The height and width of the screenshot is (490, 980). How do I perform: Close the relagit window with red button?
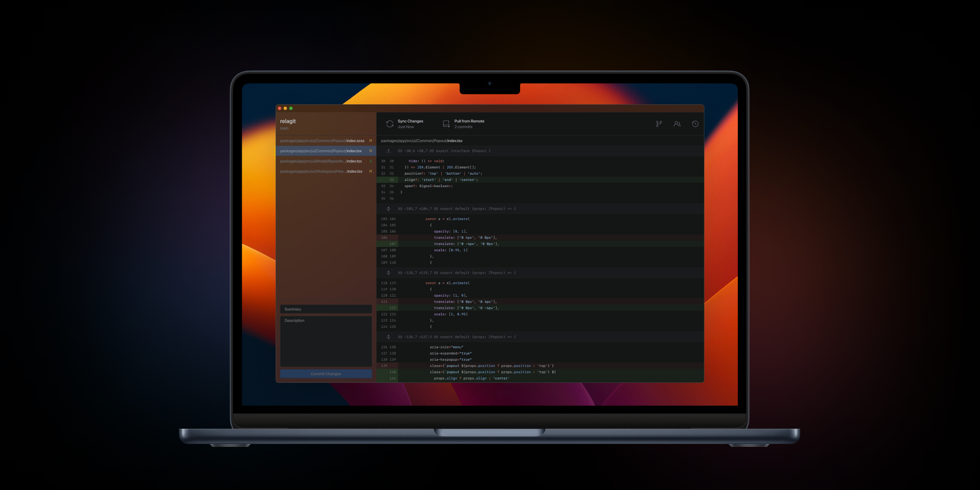click(x=279, y=108)
